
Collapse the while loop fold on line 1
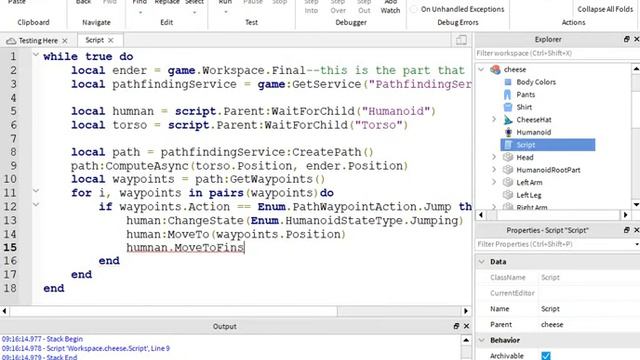click(x=36, y=55)
